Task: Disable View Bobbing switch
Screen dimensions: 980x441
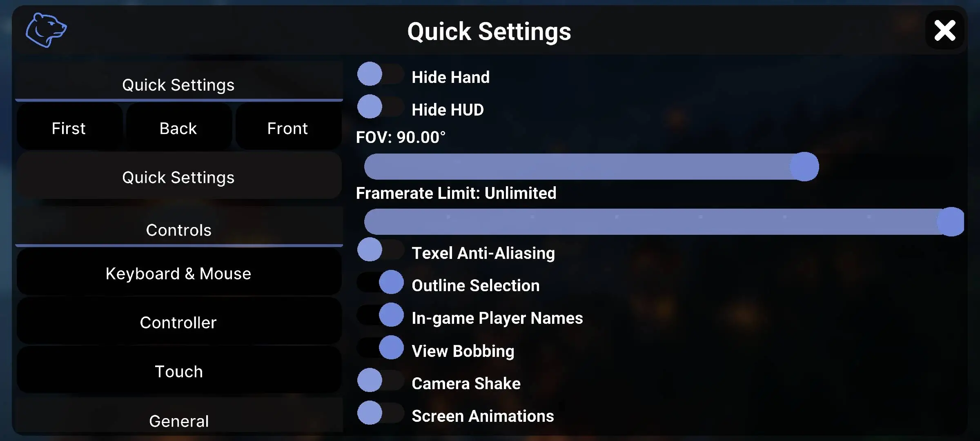Action: pos(380,348)
